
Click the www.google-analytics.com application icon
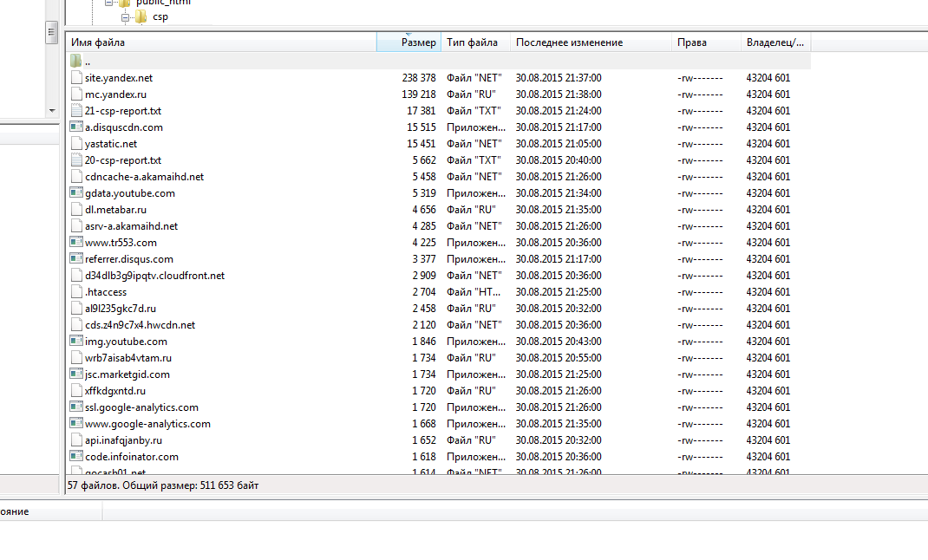click(x=75, y=423)
